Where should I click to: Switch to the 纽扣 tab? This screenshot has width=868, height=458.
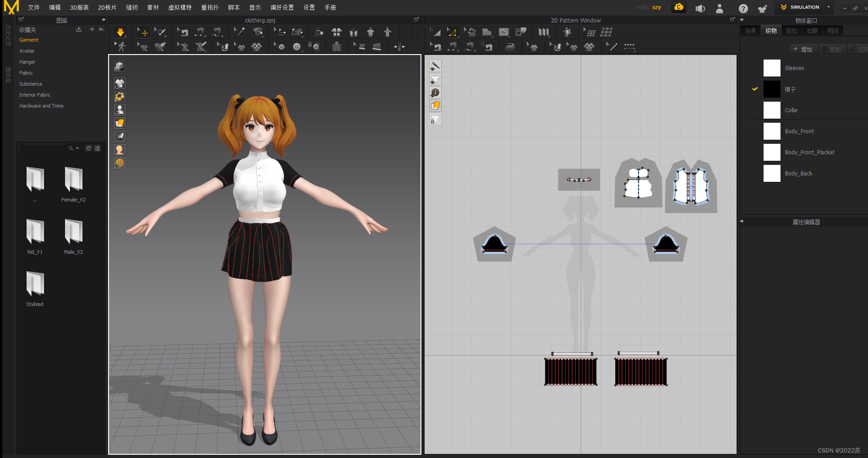792,31
